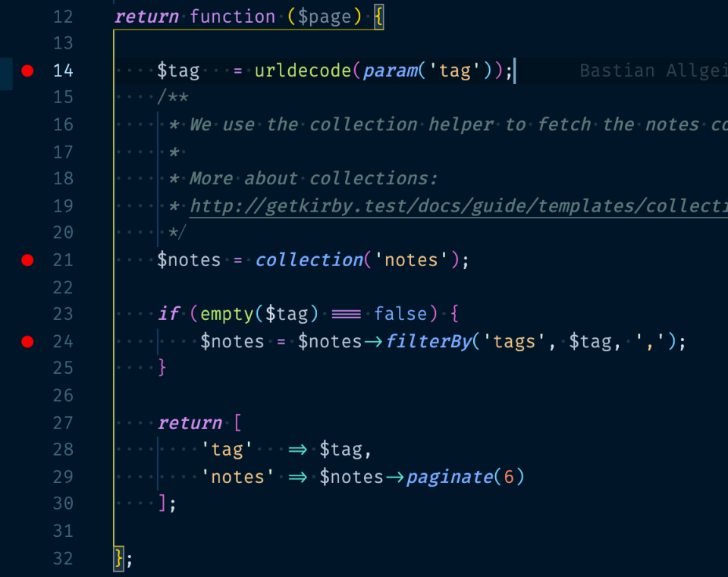Toggle the breakpoint dot on line 21
Viewport: 728px width, 577px height.
27,260
